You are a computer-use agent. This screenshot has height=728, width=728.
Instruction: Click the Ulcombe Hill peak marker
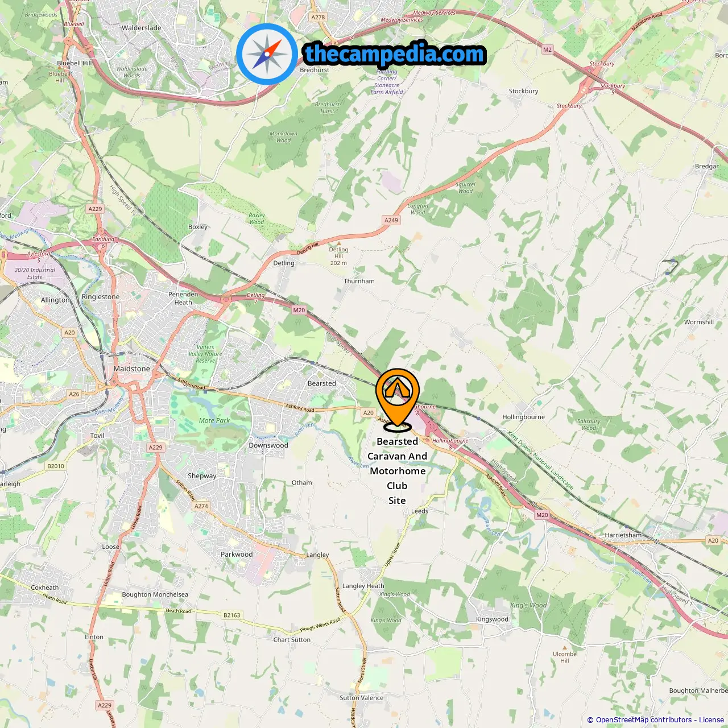point(565,647)
